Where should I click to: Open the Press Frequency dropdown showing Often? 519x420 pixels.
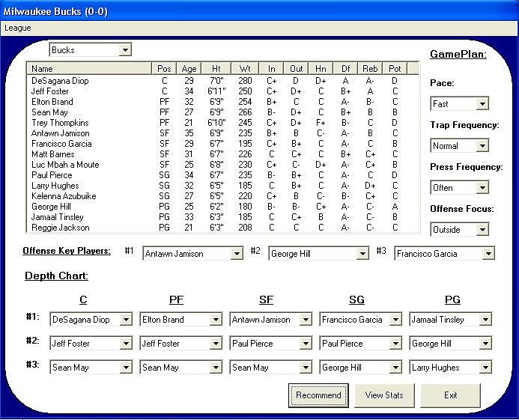(x=459, y=188)
